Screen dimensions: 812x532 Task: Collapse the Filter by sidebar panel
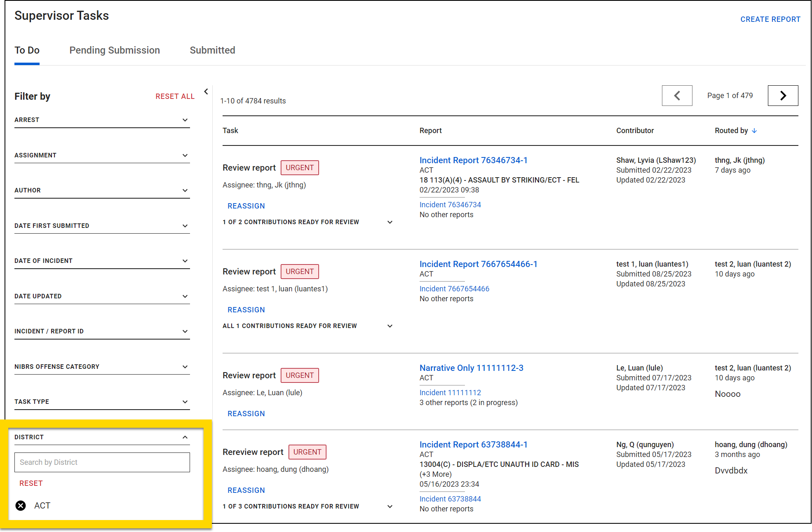206,91
